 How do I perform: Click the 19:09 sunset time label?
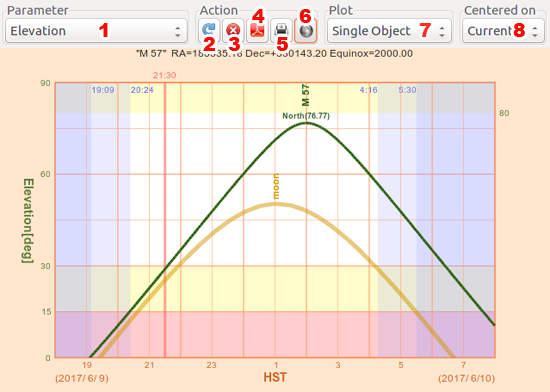click(103, 90)
